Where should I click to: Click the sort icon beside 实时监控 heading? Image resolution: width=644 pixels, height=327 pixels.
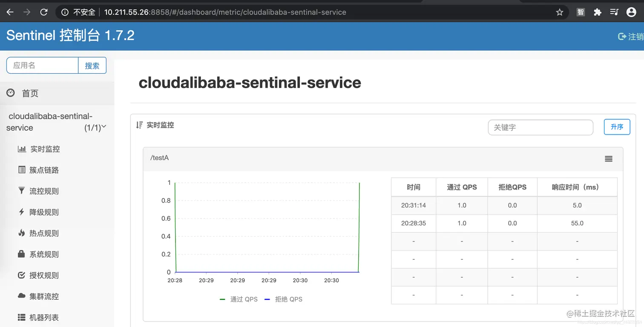pyautogui.click(x=139, y=125)
